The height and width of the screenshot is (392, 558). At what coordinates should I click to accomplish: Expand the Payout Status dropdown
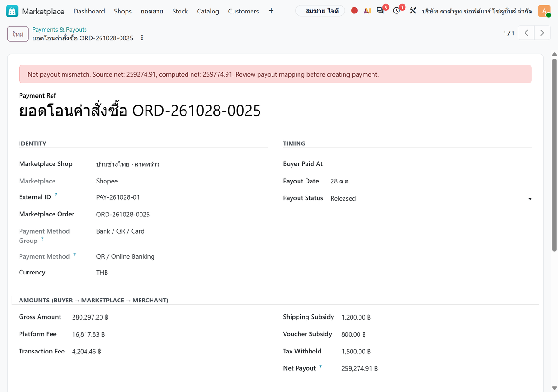(x=530, y=199)
